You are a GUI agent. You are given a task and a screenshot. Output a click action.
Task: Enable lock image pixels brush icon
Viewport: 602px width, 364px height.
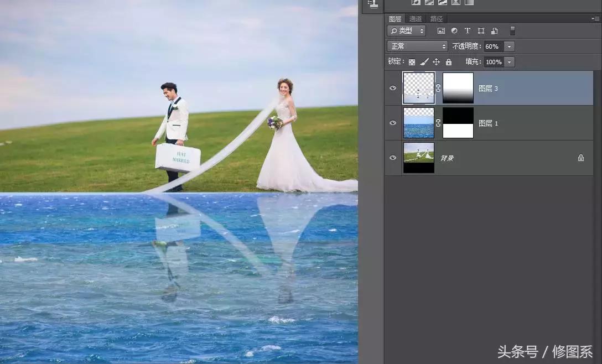(424, 61)
